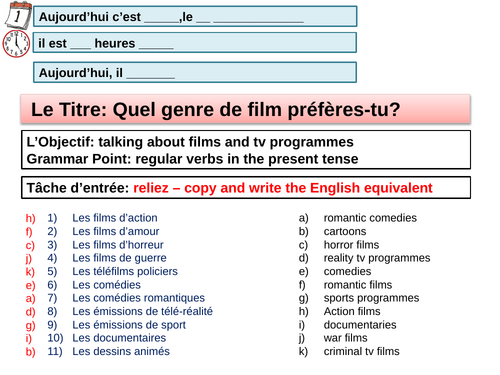500x375 pixels.
Task: Click the 'romantic comedies' English option
Action: 370,218
